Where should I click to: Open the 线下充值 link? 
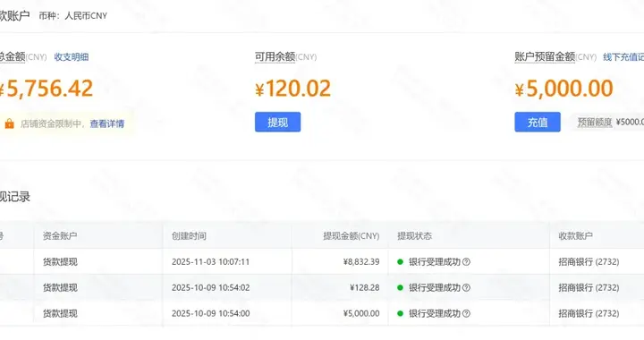tap(623, 57)
